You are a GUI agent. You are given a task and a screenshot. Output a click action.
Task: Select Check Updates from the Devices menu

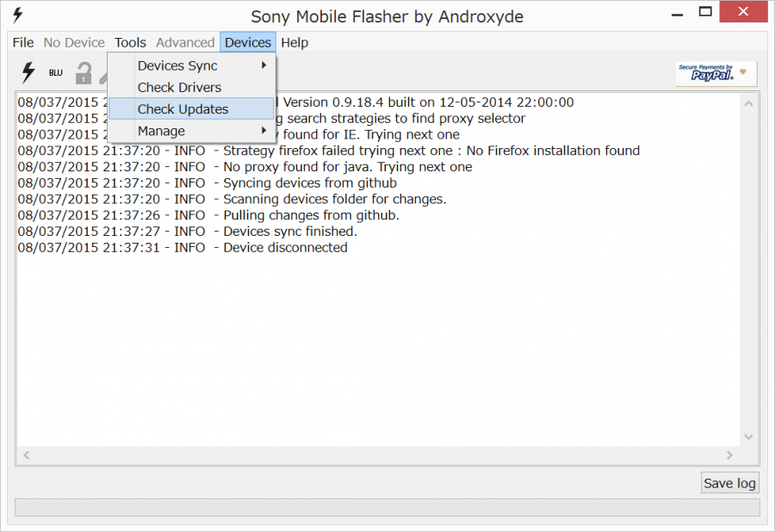(182, 108)
